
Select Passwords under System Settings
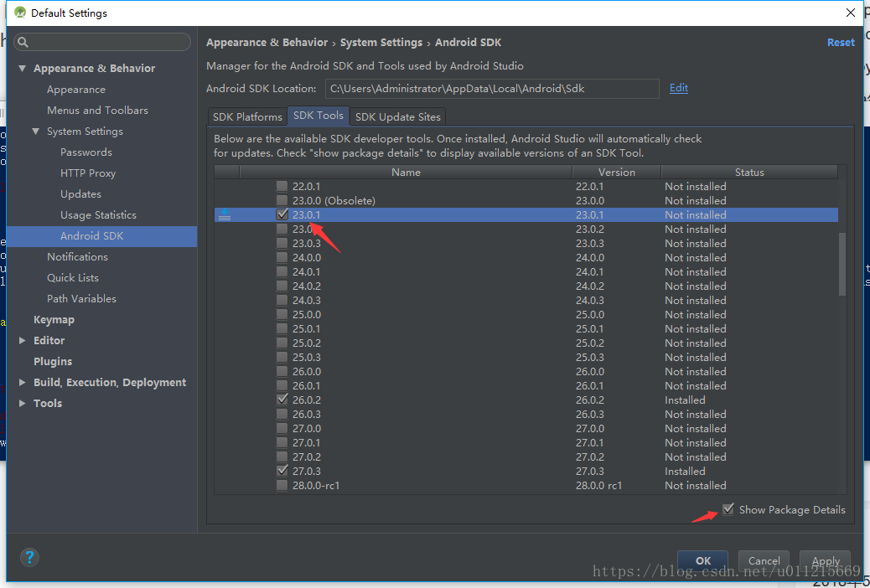tap(86, 152)
